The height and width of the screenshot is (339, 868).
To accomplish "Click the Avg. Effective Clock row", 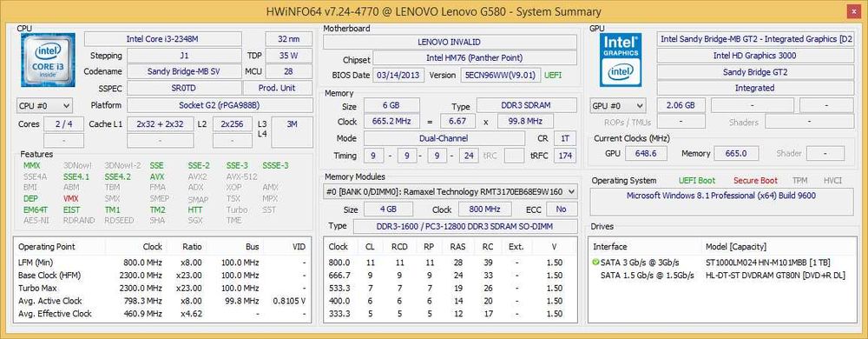I will pyautogui.click(x=162, y=314).
